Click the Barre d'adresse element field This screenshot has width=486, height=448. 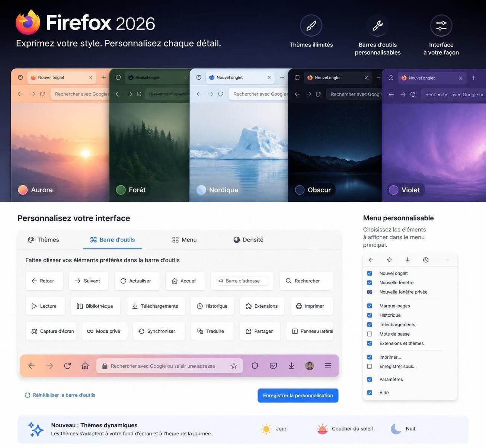tap(242, 281)
